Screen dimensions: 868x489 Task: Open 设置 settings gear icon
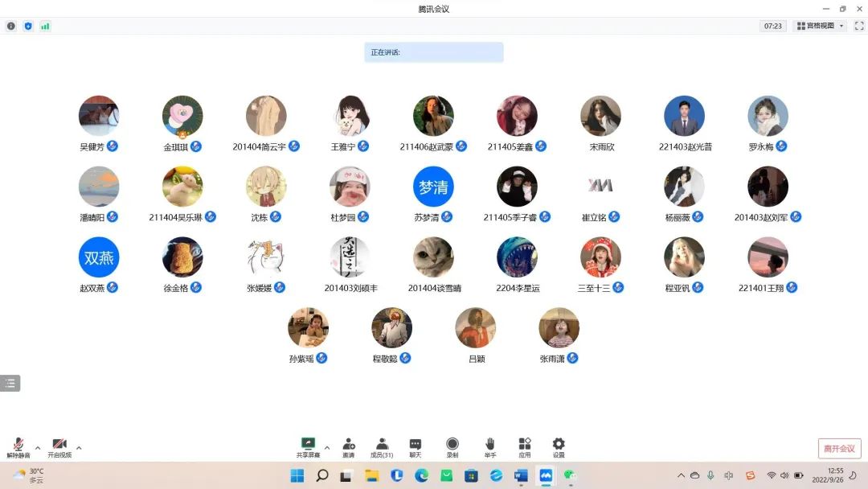(x=559, y=447)
